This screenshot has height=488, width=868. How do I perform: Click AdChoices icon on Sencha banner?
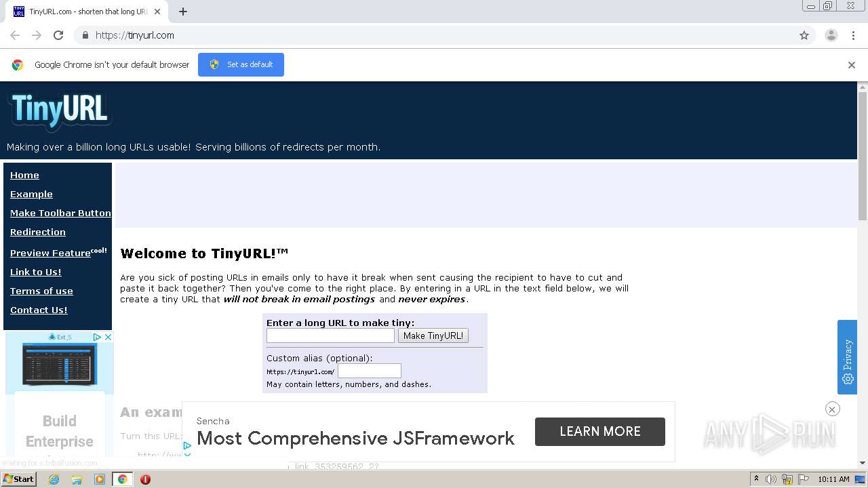pyautogui.click(x=187, y=447)
